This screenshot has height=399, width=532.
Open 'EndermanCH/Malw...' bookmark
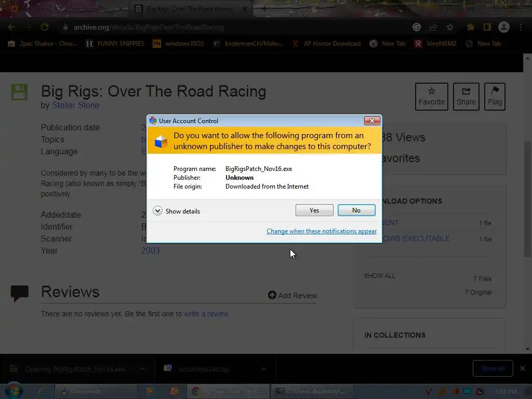[x=248, y=44]
